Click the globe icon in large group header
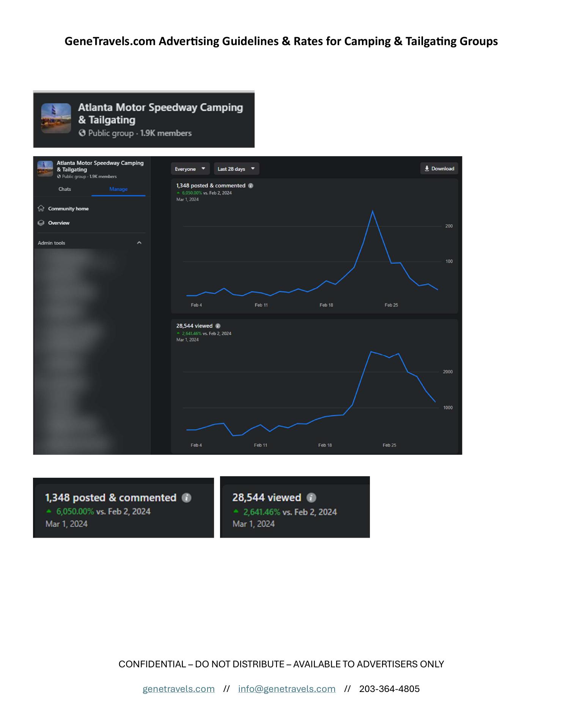 click(82, 133)
